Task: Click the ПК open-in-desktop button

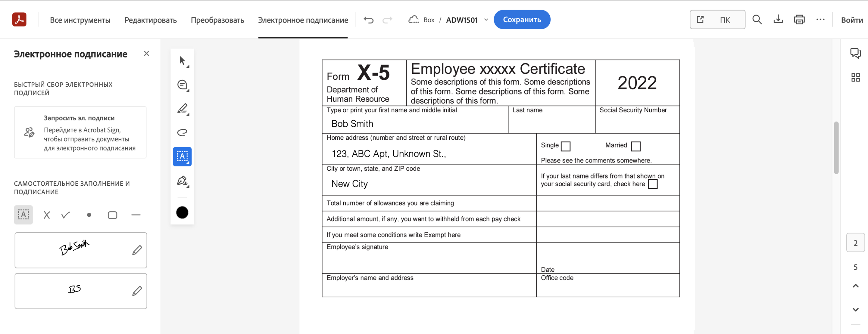Action: coord(717,20)
